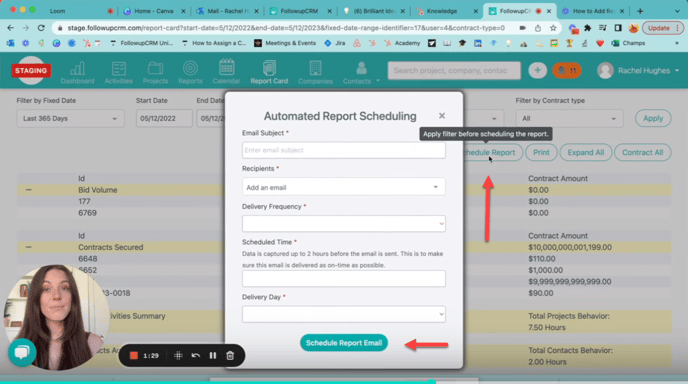The height and width of the screenshot is (384, 688).
Task: Click the Loom webcam bubble
Action: (56, 317)
